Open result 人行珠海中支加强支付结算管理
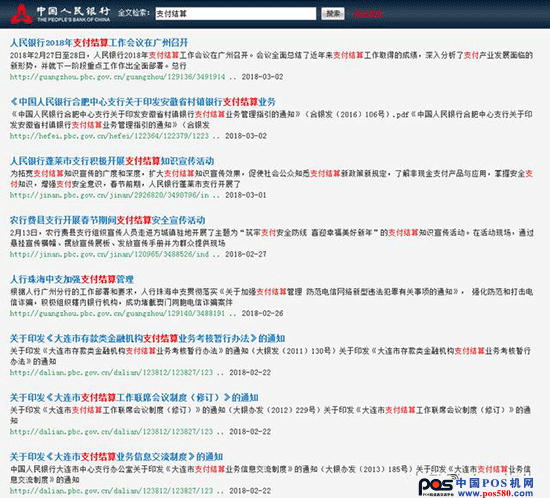550x498 pixels. pyautogui.click(x=72, y=279)
